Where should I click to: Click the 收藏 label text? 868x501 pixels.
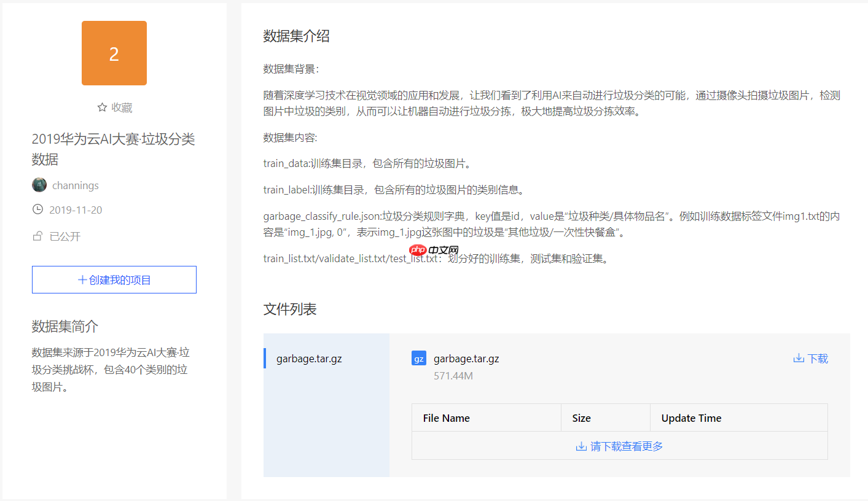pos(122,107)
